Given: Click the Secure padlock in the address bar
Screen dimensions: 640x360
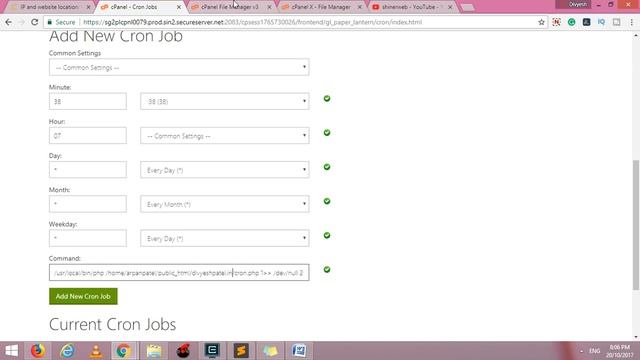Looking at the screenshot, I should pos(50,22).
